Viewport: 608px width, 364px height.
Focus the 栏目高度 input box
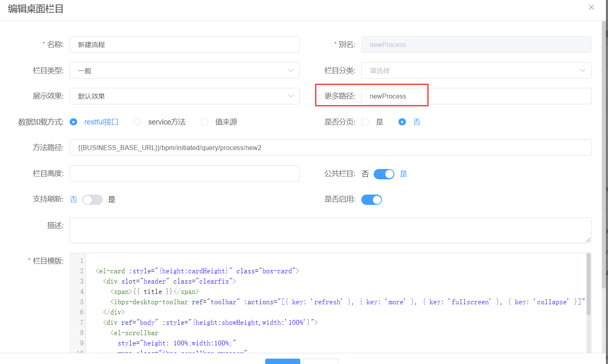pyautogui.click(x=184, y=174)
